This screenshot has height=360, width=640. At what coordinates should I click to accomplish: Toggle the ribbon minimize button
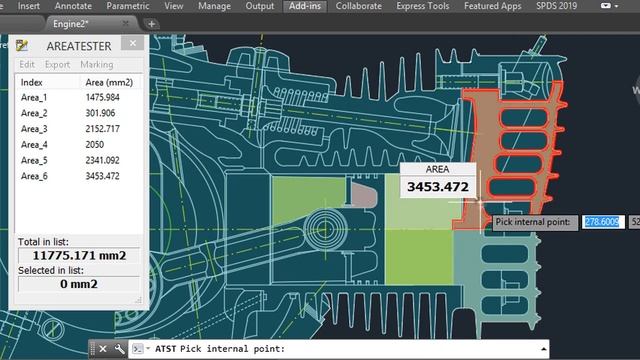(606, 6)
